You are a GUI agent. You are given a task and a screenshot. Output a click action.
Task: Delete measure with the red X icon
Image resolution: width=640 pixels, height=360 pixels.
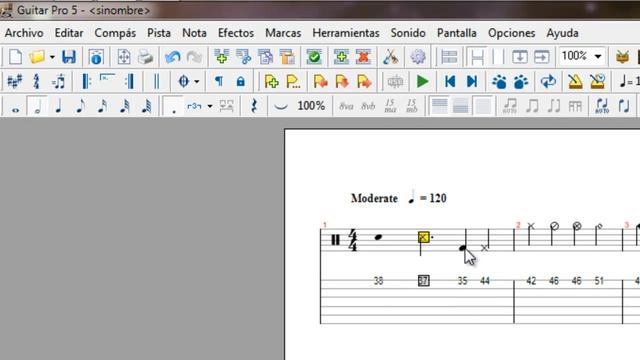point(363,57)
